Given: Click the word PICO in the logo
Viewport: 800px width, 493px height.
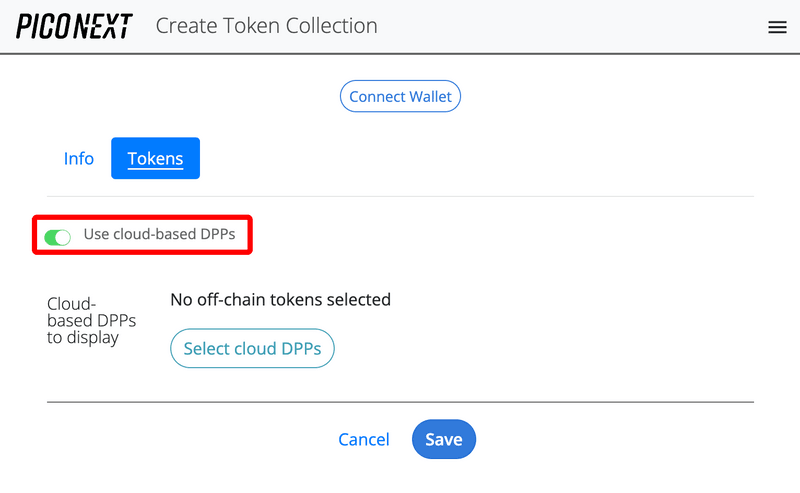Looking at the screenshot, I should [44, 26].
